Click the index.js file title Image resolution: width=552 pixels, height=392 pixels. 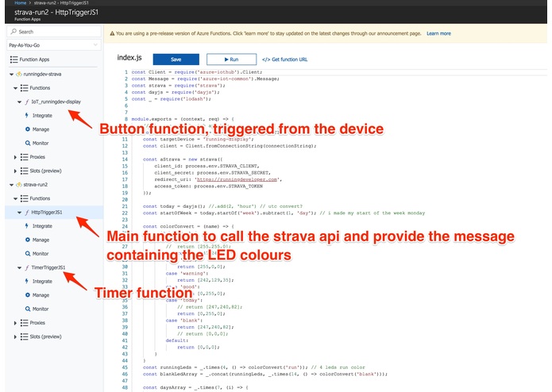[129, 58]
